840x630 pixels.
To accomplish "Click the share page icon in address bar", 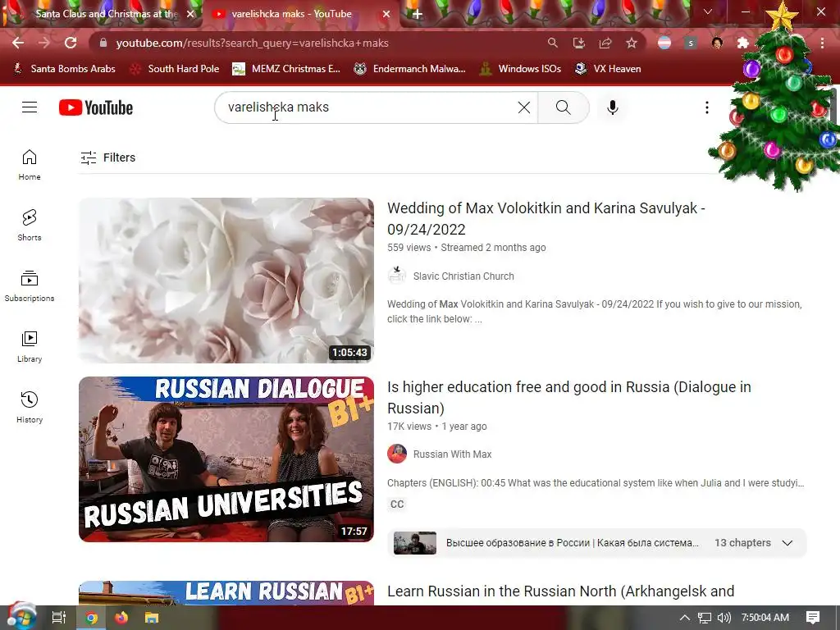I will [x=605, y=43].
